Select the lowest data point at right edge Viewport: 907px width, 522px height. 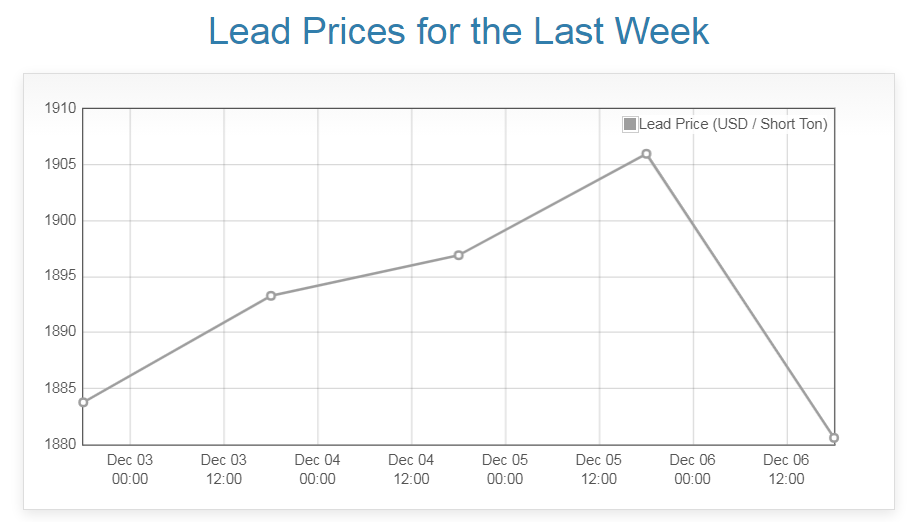(834, 438)
